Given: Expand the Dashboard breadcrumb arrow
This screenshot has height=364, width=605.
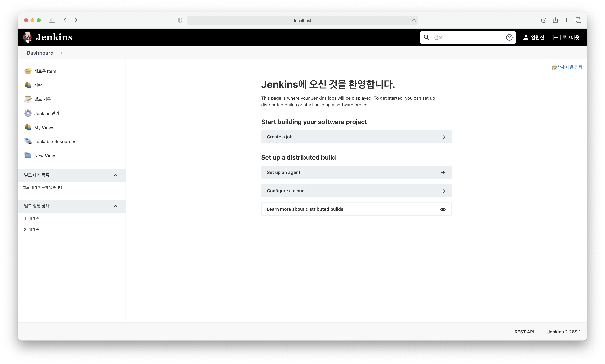Looking at the screenshot, I should (62, 53).
